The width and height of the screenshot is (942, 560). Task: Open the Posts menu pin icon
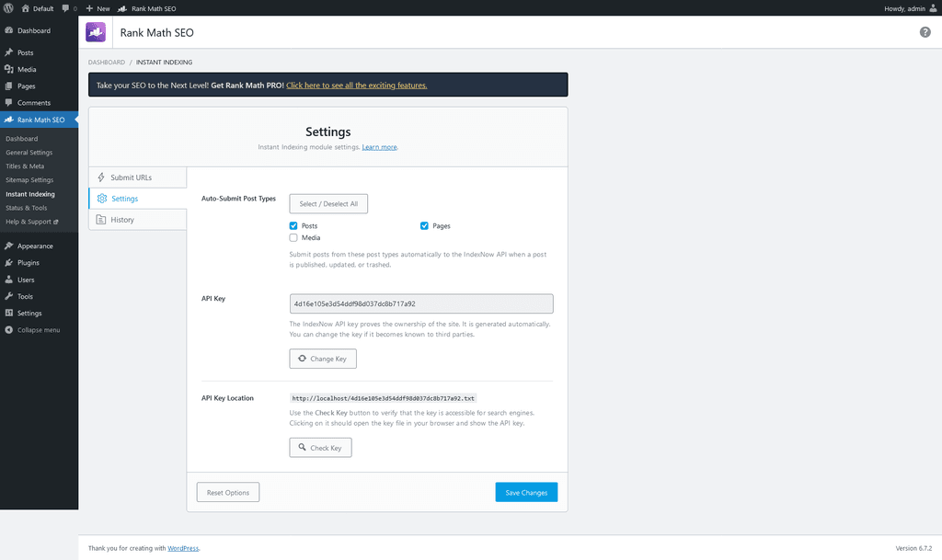[9, 52]
